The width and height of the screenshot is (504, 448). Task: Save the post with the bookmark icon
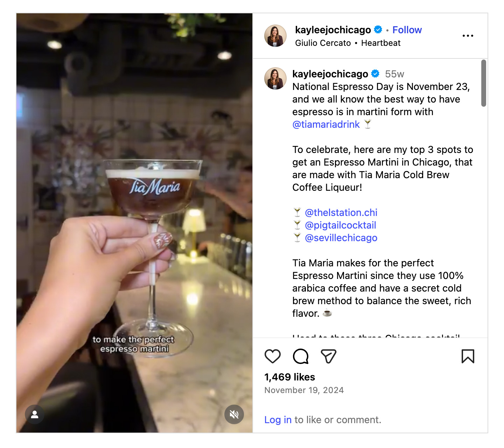(468, 356)
